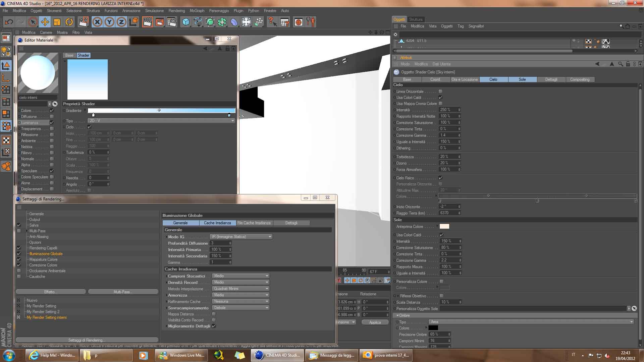Click the Effetto... button
This screenshot has height=362, width=644.
click(x=51, y=292)
